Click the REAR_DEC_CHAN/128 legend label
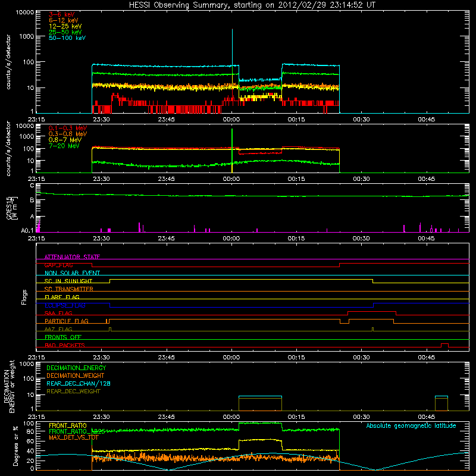 pyautogui.click(x=79, y=383)
